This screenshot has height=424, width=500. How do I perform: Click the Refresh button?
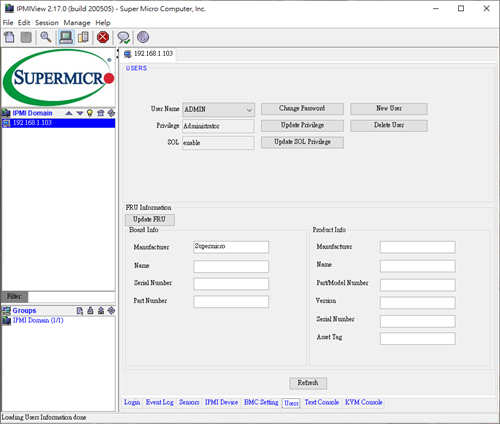(x=308, y=383)
